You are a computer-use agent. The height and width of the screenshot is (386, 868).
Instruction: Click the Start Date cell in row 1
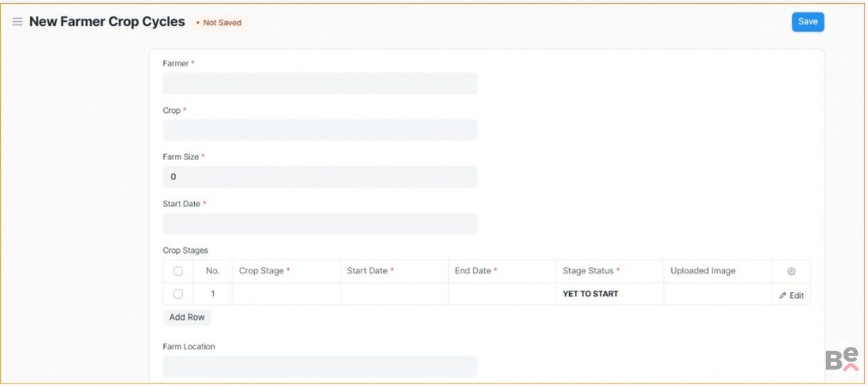393,294
